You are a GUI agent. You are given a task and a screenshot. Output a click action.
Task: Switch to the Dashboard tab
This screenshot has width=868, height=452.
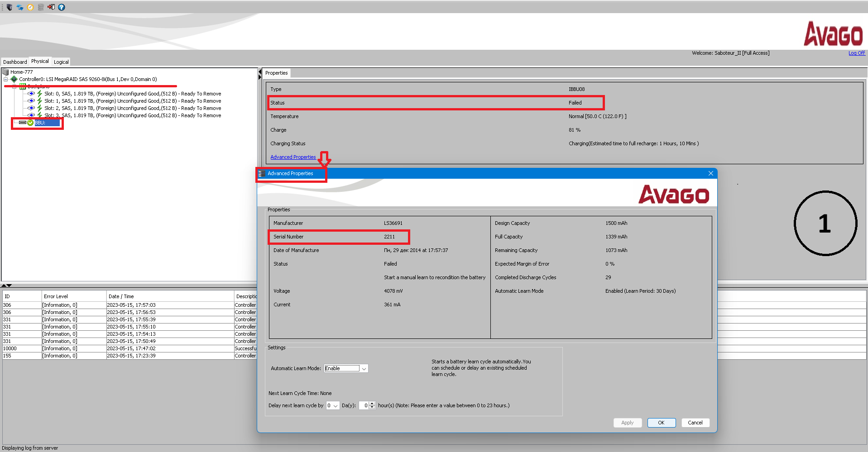(x=15, y=62)
